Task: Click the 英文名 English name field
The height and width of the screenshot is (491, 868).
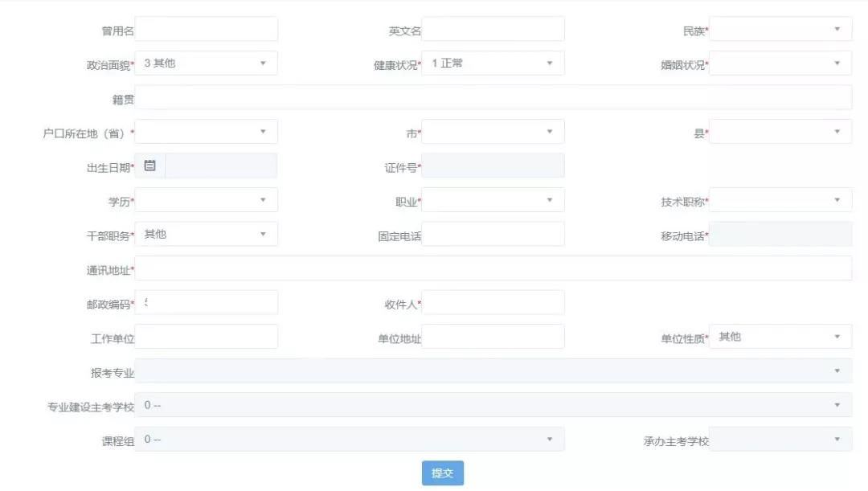Action: [494, 28]
